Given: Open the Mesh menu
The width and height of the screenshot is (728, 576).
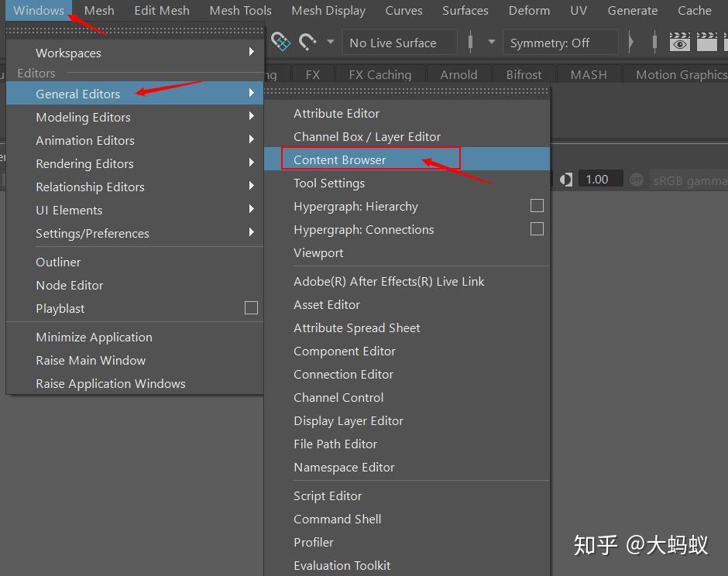Looking at the screenshot, I should (x=99, y=10).
